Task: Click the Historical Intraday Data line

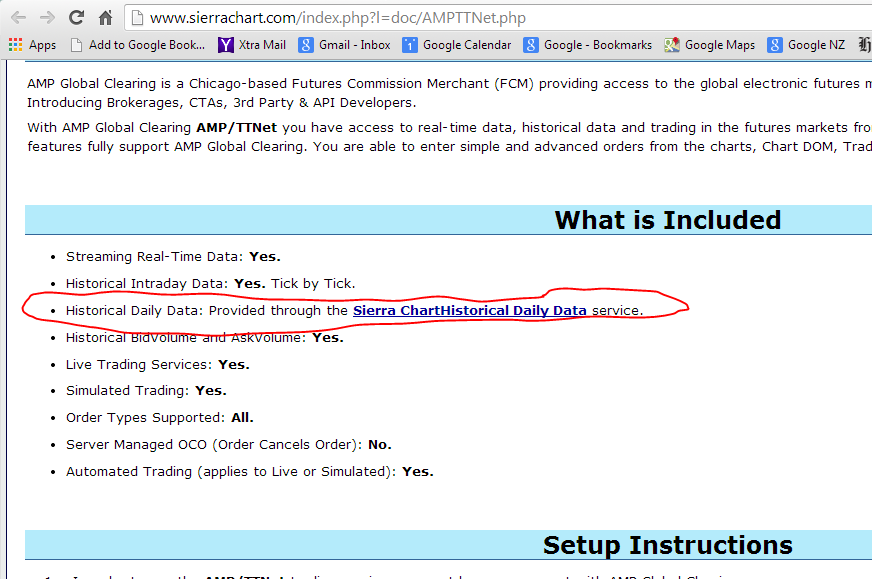Action: pyautogui.click(x=210, y=284)
